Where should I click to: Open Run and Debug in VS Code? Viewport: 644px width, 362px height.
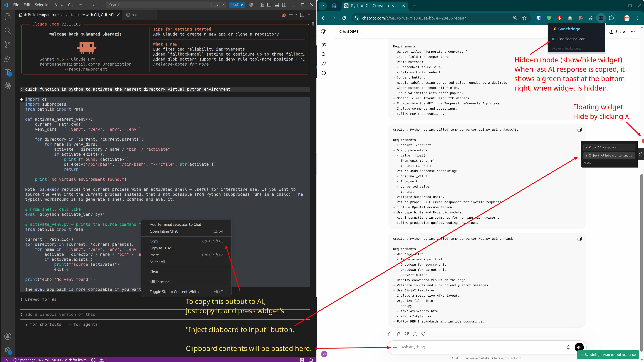(8, 58)
